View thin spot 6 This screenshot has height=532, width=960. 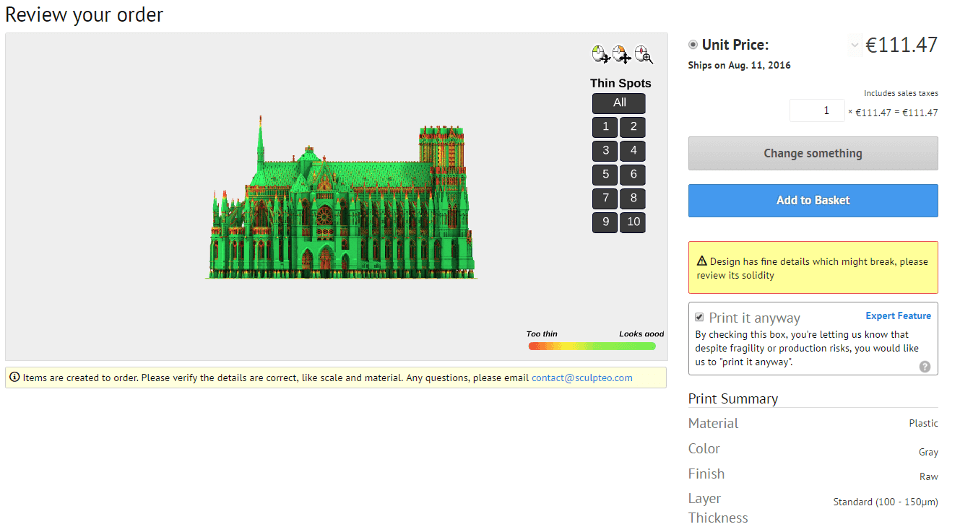[632, 174]
